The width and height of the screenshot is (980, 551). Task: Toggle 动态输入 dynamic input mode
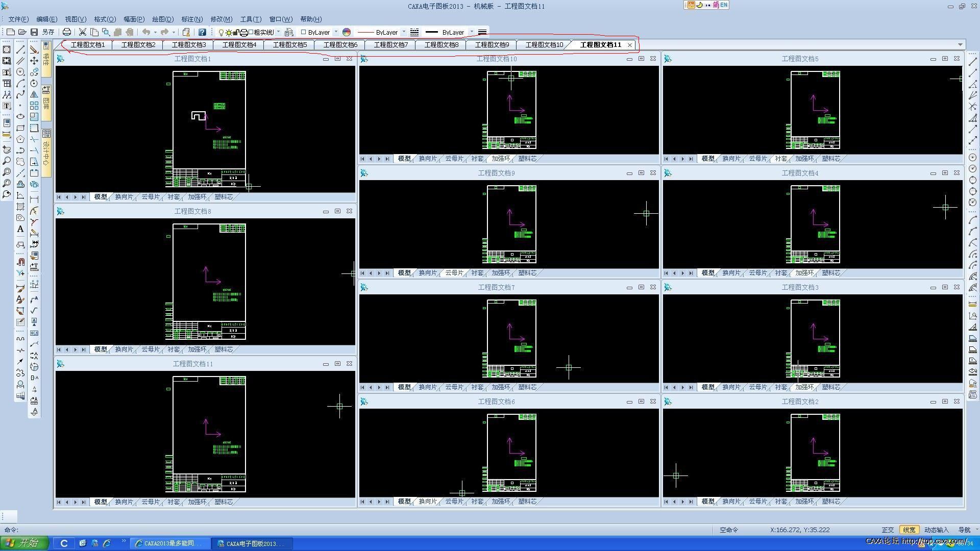coord(936,530)
